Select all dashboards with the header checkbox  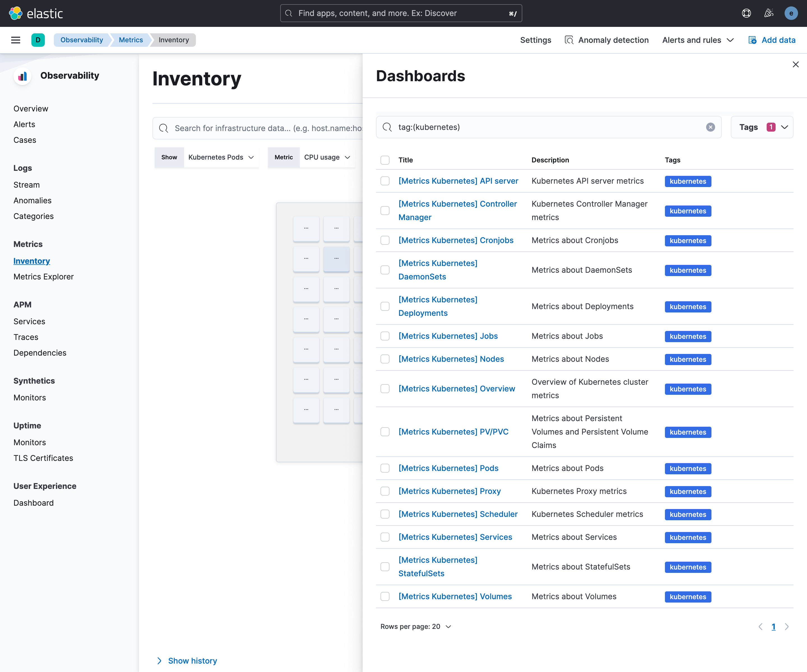(x=385, y=160)
